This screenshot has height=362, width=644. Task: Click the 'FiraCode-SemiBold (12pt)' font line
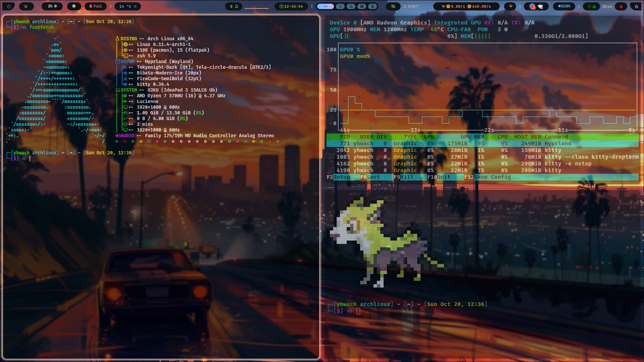click(x=170, y=78)
